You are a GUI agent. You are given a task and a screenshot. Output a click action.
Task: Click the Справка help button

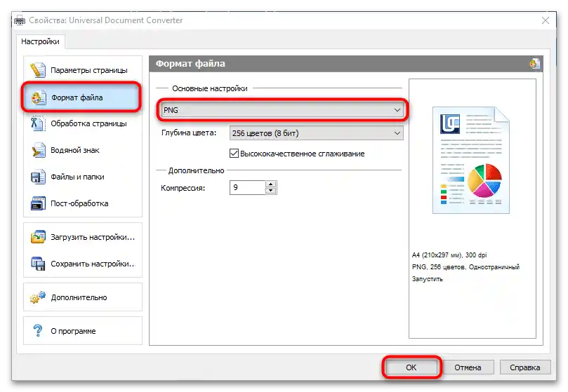(525, 367)
